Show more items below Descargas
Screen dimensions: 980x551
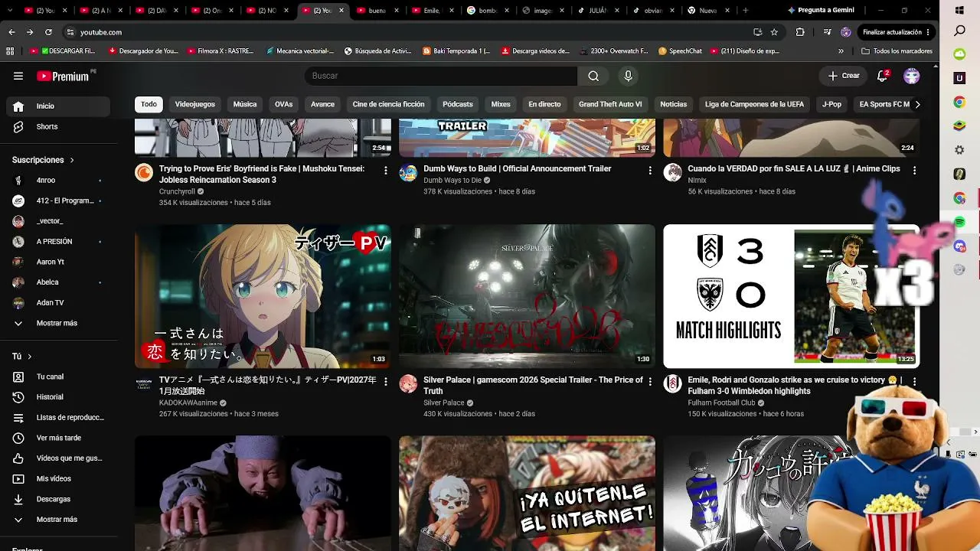point(55,520)
